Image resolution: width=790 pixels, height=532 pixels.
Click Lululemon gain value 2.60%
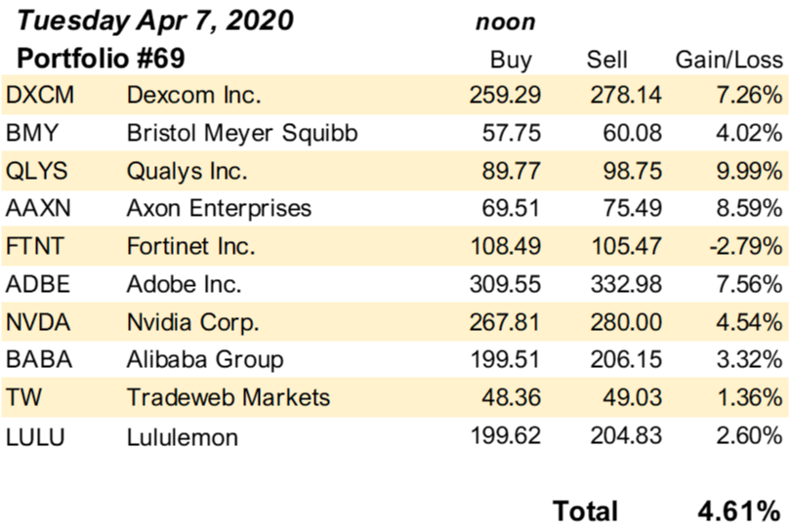tap(749, 435)
